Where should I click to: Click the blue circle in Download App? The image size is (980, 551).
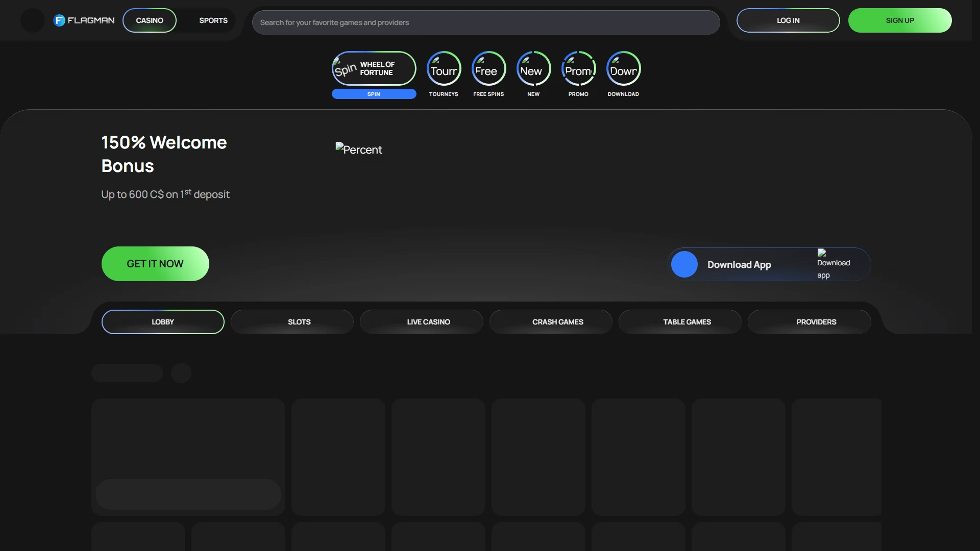click(684, 264)
